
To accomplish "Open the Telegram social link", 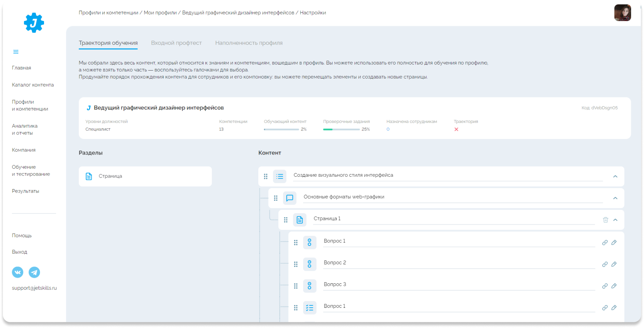I will tap(35, 272).
